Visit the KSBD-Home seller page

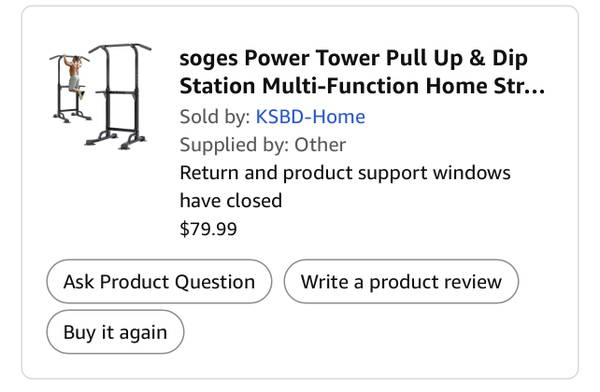(x=310, y=116)
